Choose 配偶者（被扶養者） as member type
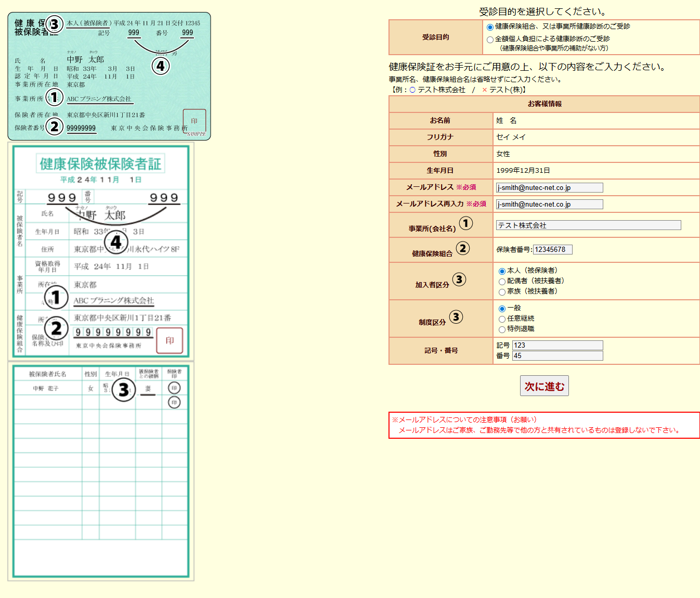 tap(502, 282)
